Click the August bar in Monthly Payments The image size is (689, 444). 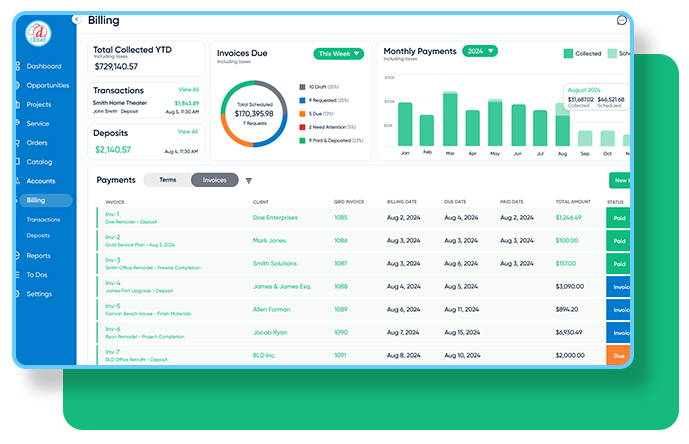562,125
